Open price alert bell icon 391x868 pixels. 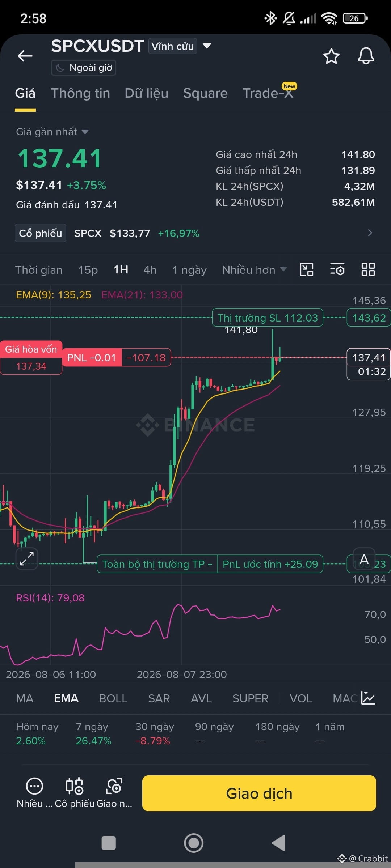366,56
